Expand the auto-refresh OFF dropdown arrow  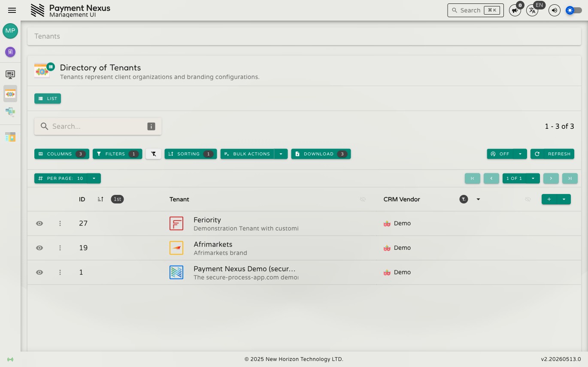point(520,154)
